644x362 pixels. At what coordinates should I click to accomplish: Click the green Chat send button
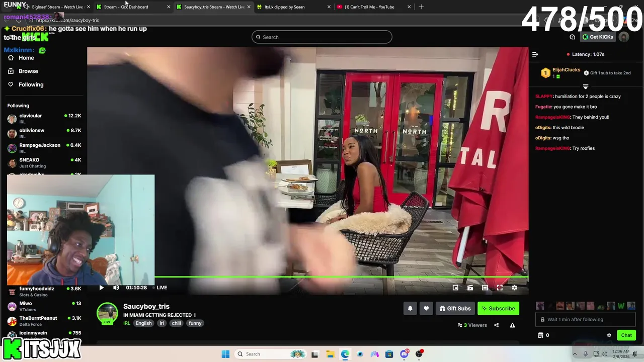[626, 335]
